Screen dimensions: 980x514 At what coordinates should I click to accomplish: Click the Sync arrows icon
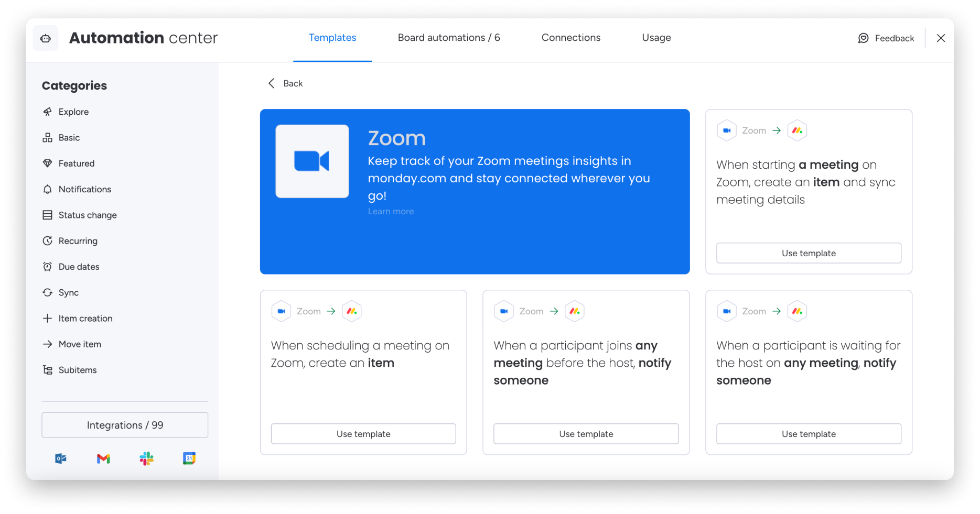tap(48, 292)
